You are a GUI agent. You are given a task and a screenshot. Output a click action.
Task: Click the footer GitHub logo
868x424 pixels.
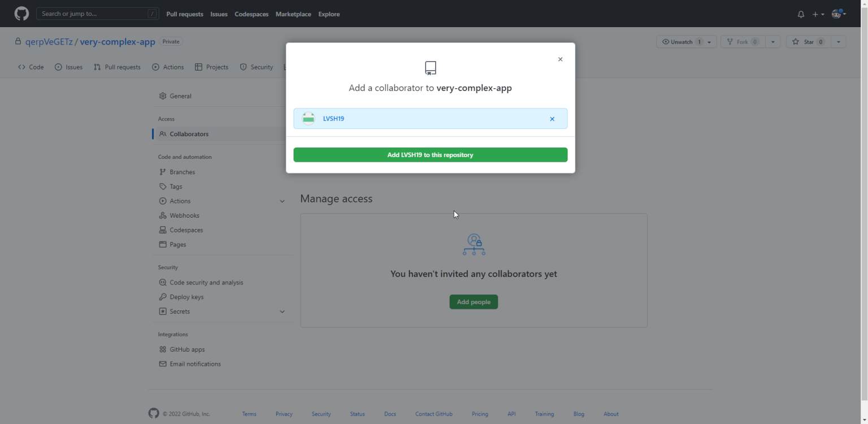pos(154,413)
